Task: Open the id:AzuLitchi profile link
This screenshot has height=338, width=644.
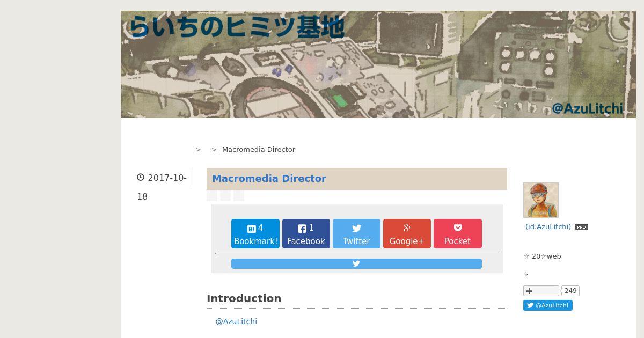Action: [548, 227]
